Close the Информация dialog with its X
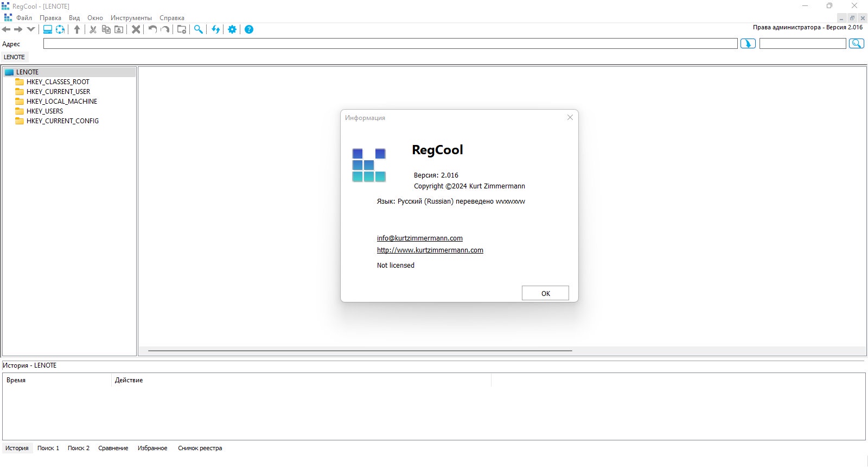 click(x=570, y=117)
